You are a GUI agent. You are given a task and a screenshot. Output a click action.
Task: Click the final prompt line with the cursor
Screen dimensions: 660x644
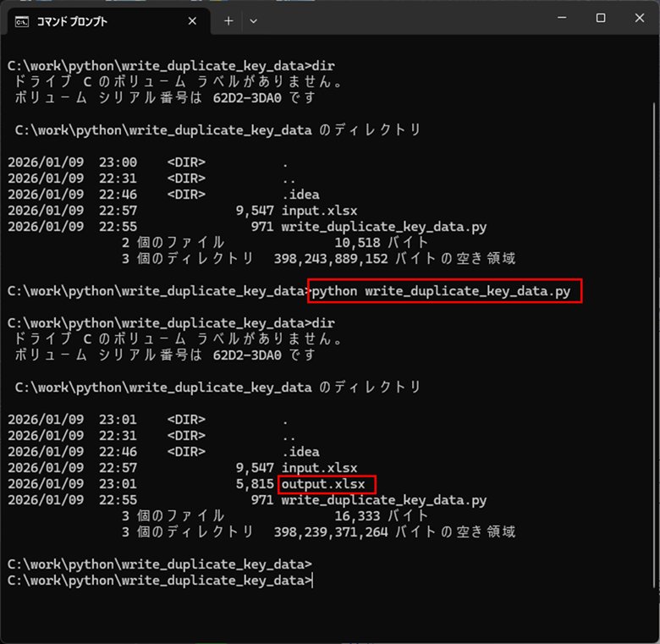pyautogui.click(x=159, y=581)
